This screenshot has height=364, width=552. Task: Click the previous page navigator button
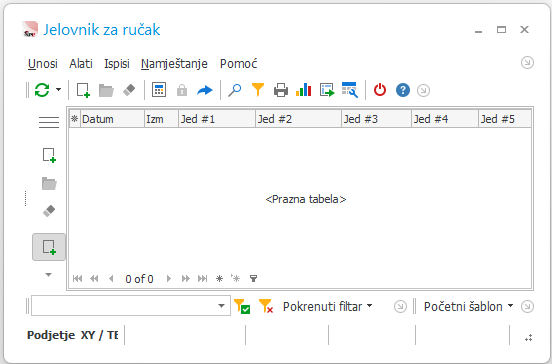[x=94, y=279]
